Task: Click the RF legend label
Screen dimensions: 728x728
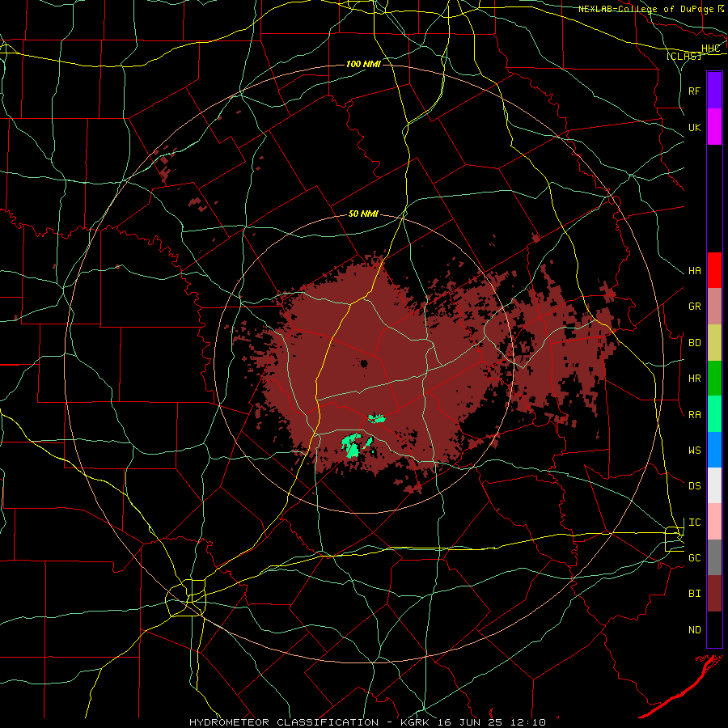Action: [x=694, y=91]
